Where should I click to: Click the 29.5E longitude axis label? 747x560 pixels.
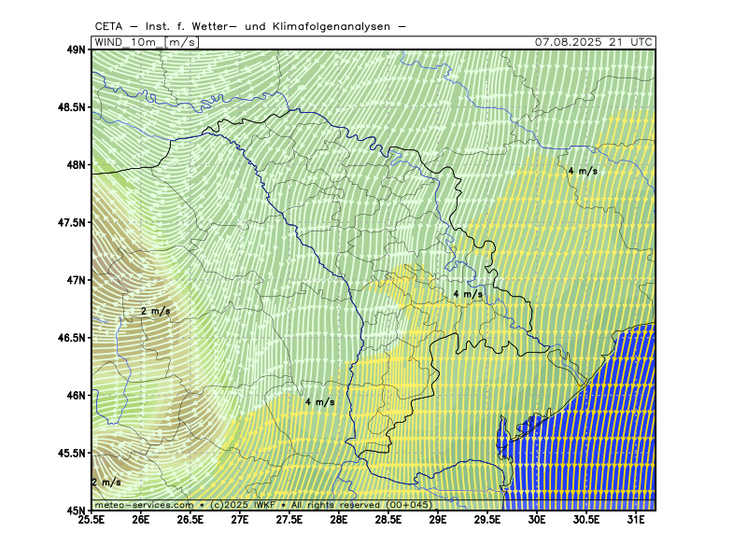point(487,519)
